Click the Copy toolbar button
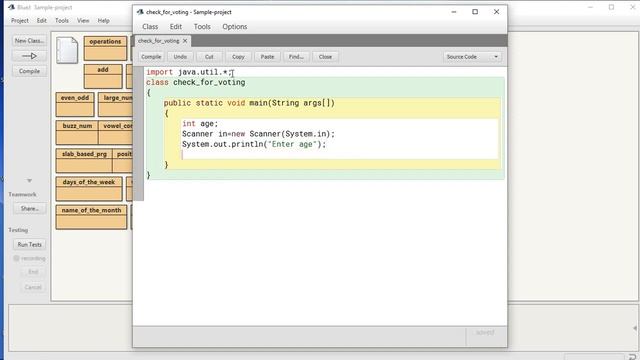 pyautogui.click(x=238, y=57)
